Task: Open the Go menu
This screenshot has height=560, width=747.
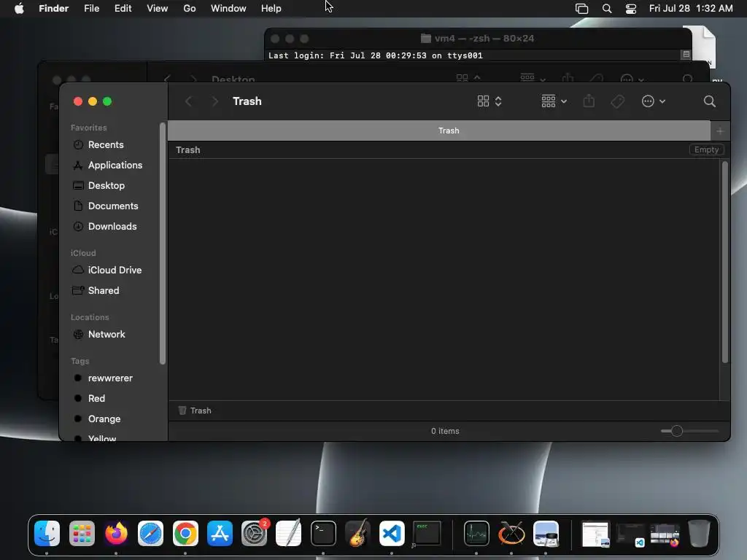Action: [190, 9]
